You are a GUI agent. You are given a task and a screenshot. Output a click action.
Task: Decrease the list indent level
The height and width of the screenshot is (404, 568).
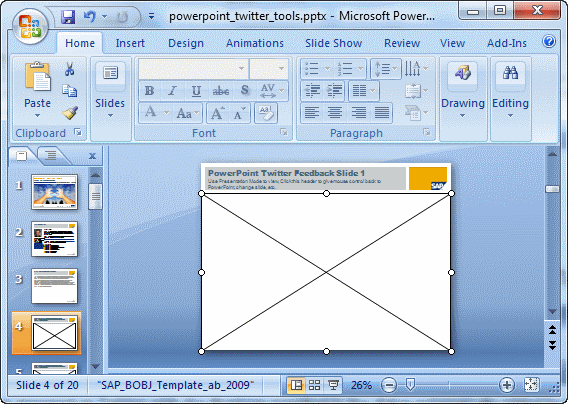pyautogui.click(x=312, y=91)
